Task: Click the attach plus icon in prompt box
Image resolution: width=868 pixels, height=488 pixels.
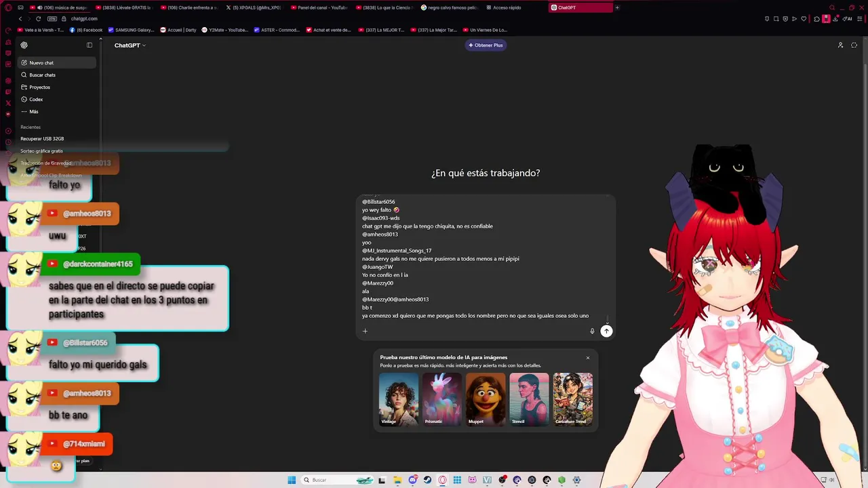Action: click(365, 331)
